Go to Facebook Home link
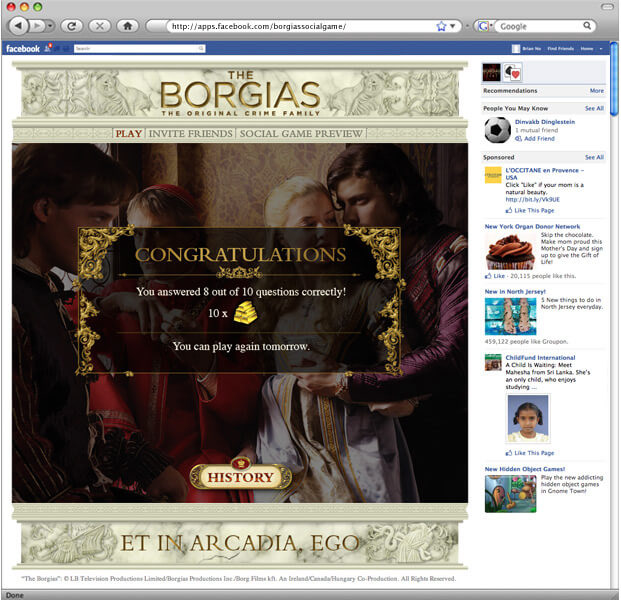The image size is (621, 600). click(587, 49)
